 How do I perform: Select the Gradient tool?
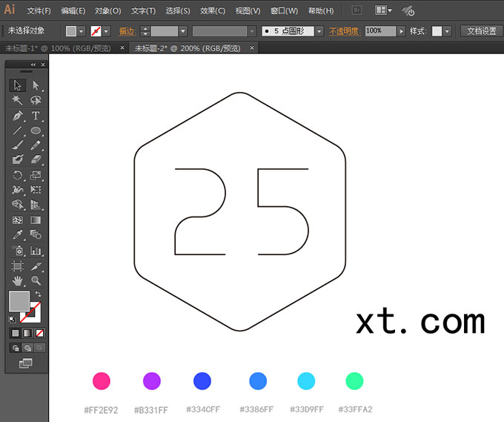36,220
